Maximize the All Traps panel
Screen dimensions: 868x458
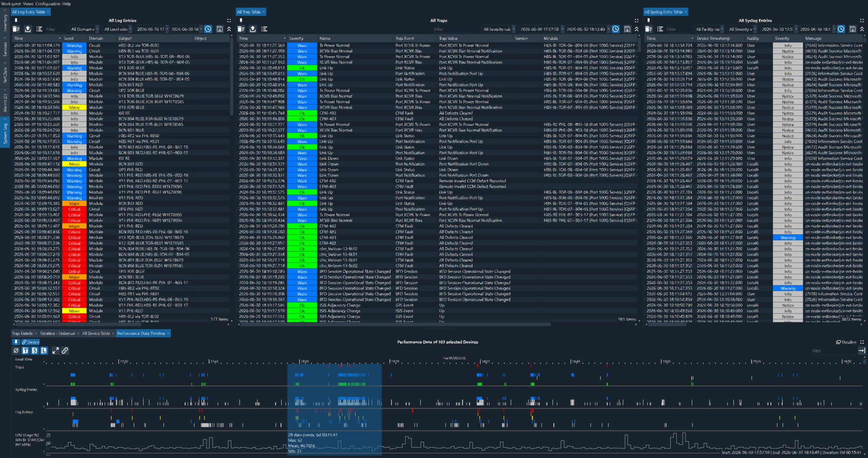(x=637, y=20)
